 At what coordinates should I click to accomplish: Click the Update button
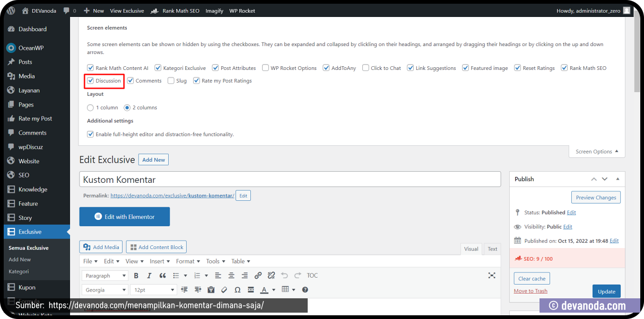pyautogui.click(x=606, y=291)
